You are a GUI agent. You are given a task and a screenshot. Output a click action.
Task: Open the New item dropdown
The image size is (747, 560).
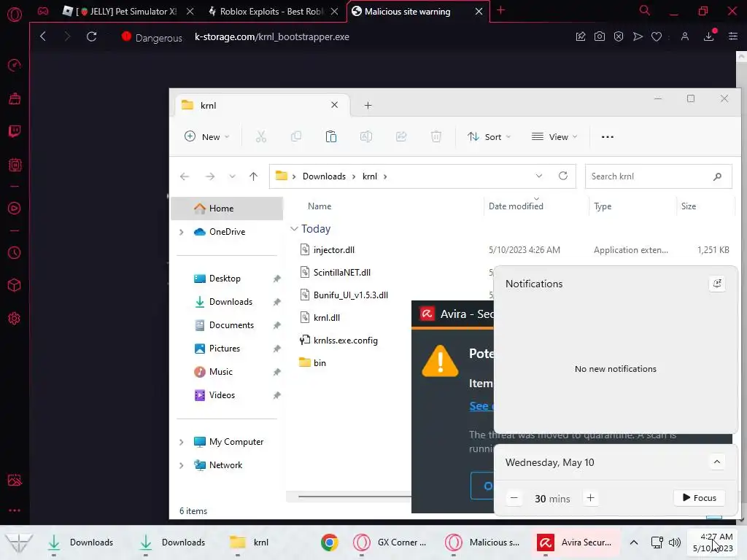click(x=207, y=137)
